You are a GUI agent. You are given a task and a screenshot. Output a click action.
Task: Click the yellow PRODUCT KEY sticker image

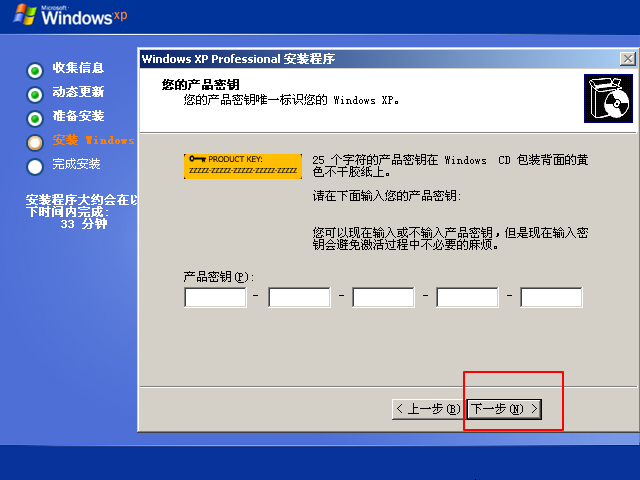tap(243, 166)
